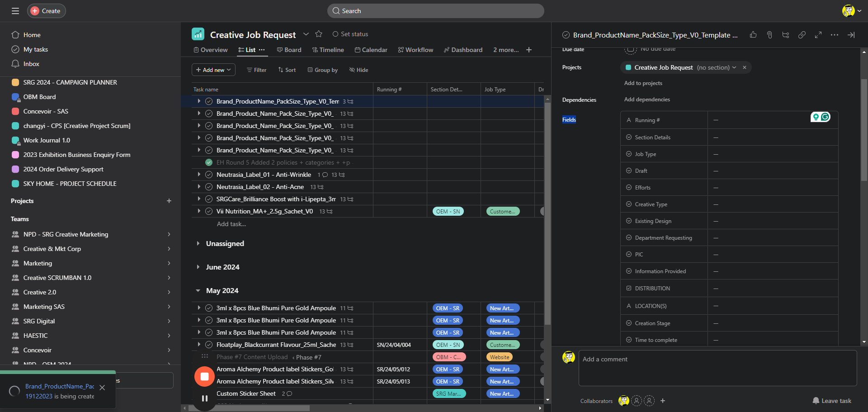Image resolution: width=868 pixels, height=412 pixels.
Task: Add collaborator plus icon
Action: 663,401
